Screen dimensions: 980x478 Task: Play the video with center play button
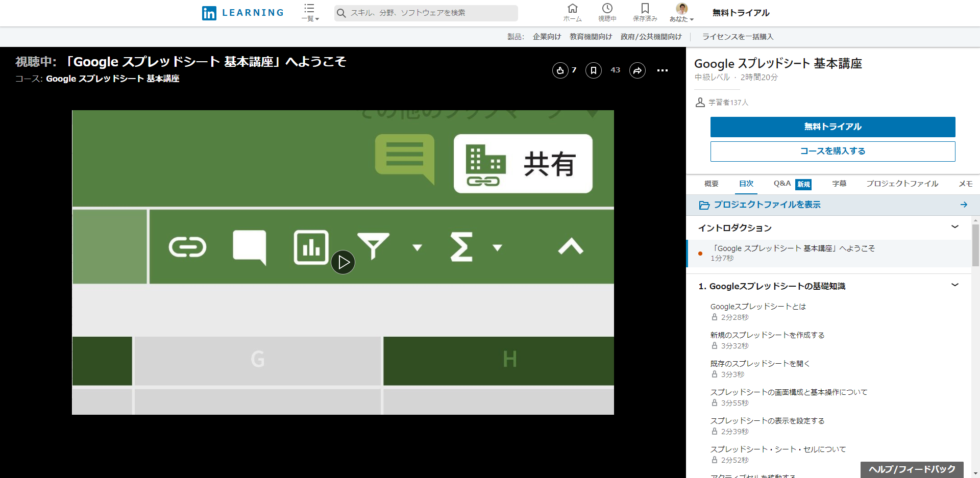(x=343, y=262)
